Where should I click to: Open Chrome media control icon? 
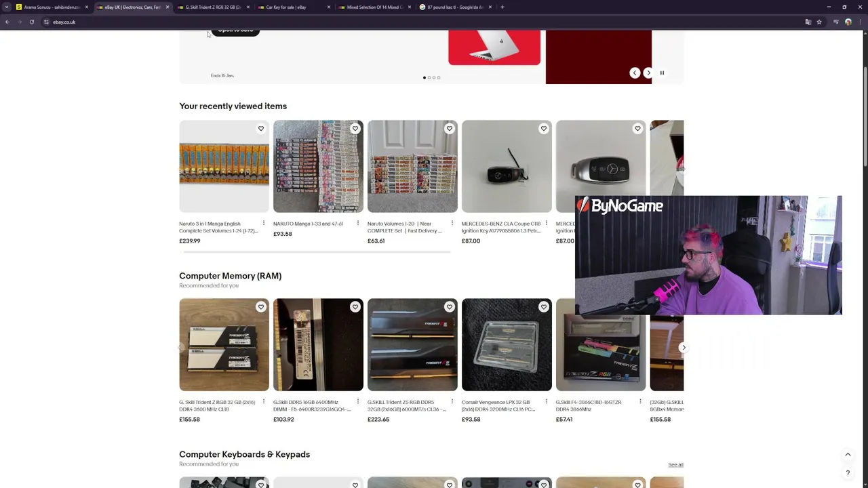click(836, 22)
